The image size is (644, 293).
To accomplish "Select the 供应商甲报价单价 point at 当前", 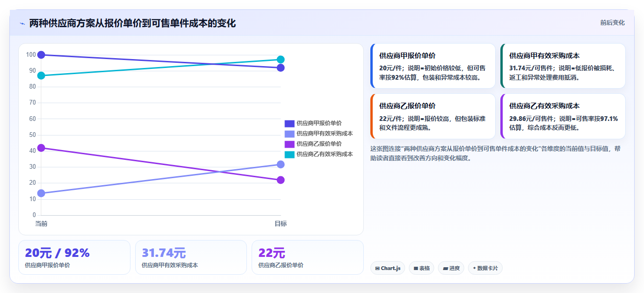I will coord(41,55).
